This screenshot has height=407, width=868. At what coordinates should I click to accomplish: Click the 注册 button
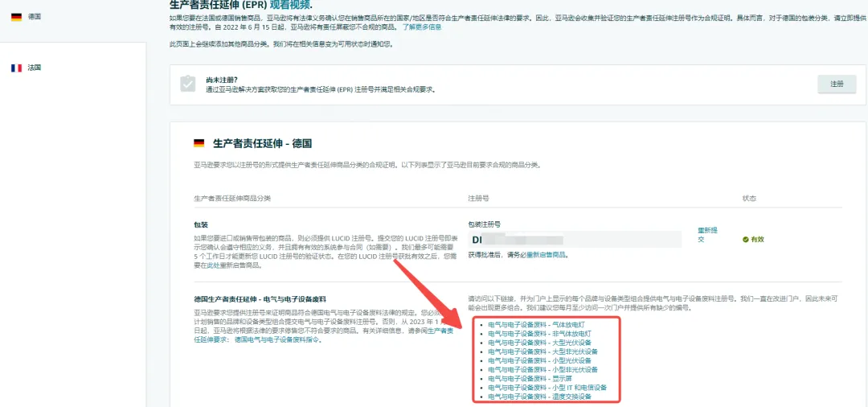[x=837, y=84]
